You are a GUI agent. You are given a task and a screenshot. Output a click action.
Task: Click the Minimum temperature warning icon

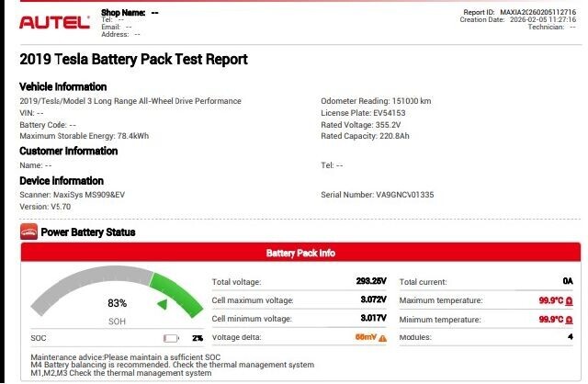pos(570,320)
